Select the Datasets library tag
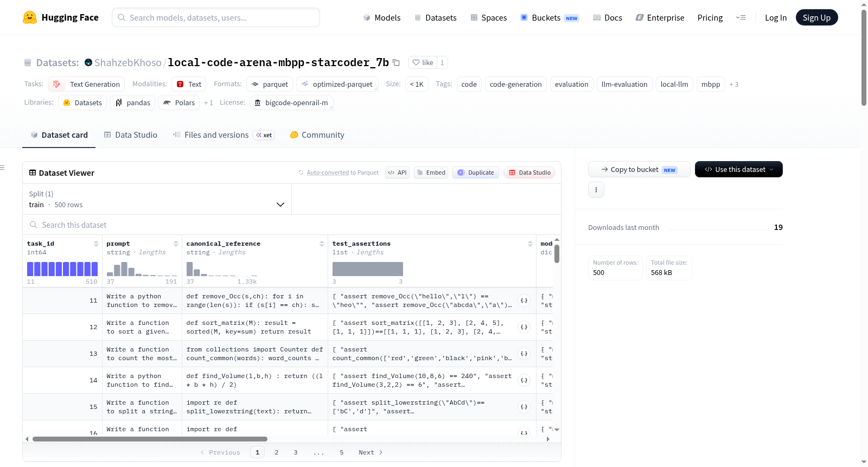This screenshot has height=467, width=868. tap(82, 103)
